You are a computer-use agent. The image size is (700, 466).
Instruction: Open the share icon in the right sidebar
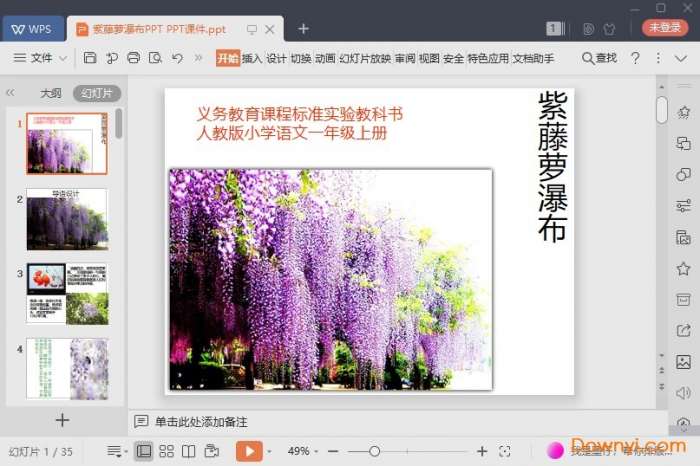point(683,331)
